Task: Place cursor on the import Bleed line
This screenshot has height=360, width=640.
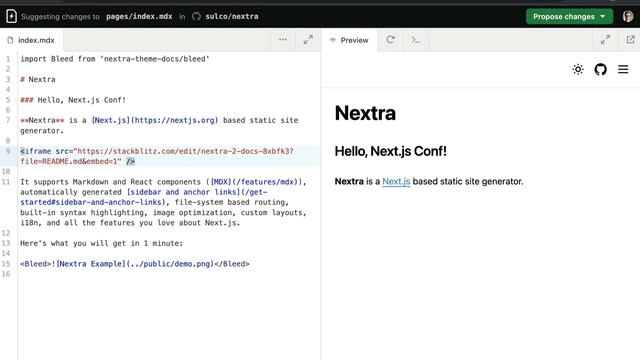Action: pos(115,59)
